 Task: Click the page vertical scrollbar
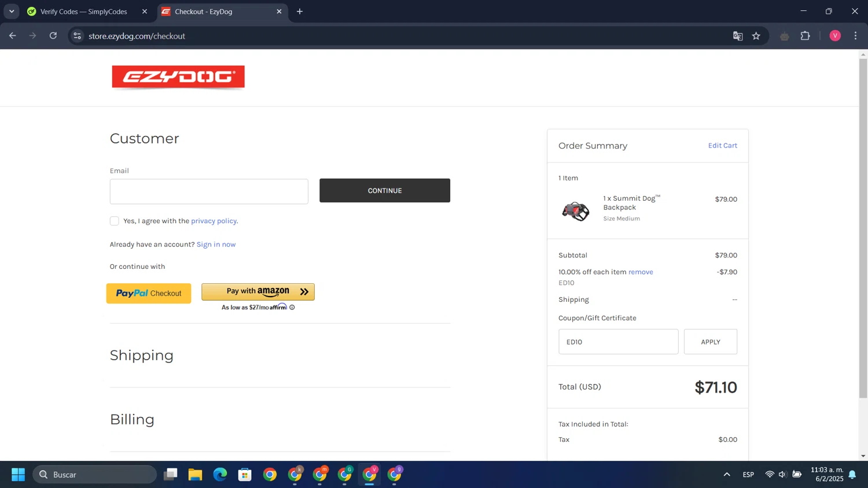(x=863, y=228)
